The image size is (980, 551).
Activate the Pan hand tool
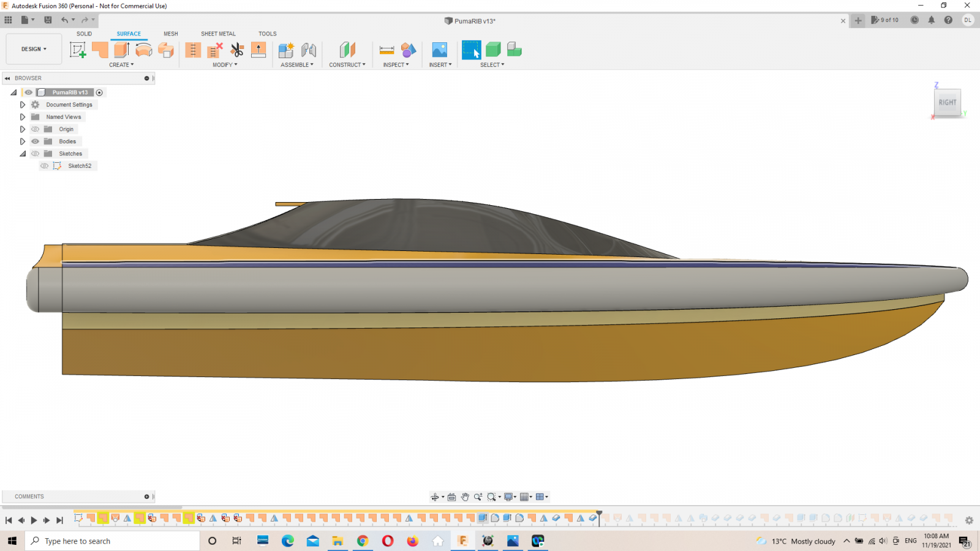465,497
